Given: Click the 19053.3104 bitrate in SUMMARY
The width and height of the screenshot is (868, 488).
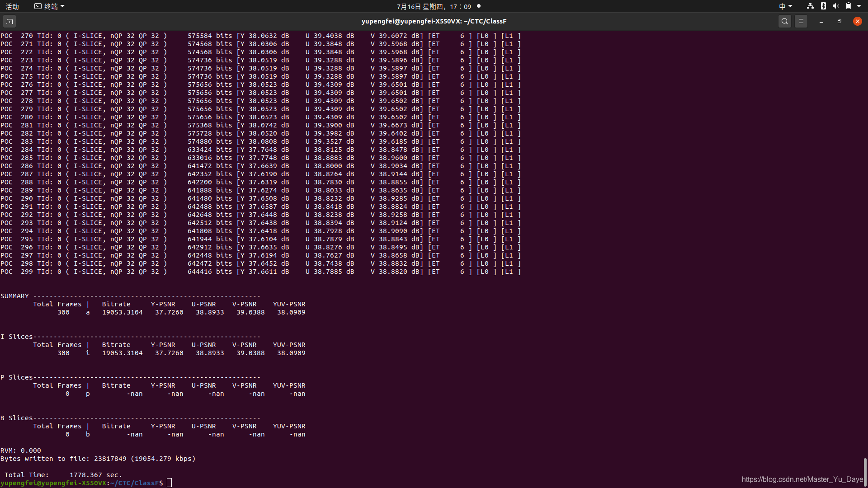Looking at the screenshot, I should coord(122,312).
